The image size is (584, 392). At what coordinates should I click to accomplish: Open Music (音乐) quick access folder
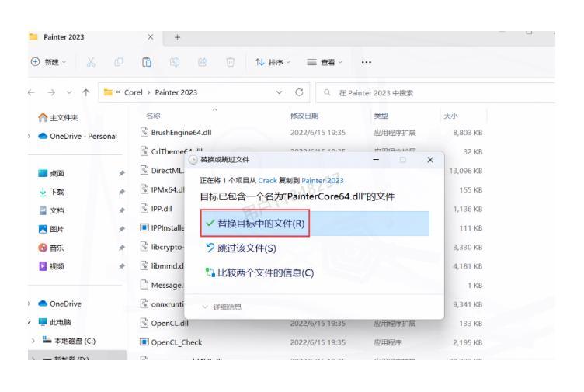[51, 248]
